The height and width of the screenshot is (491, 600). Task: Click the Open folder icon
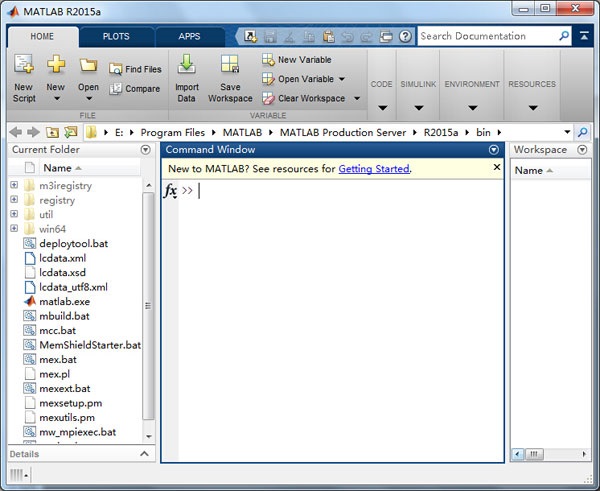click(x=88, y=65)
